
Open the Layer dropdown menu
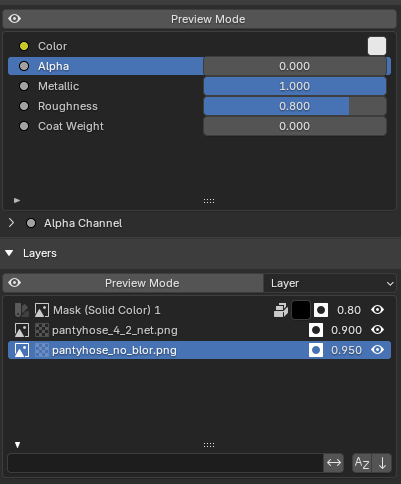pyautogui.click(x=330, y=283)
